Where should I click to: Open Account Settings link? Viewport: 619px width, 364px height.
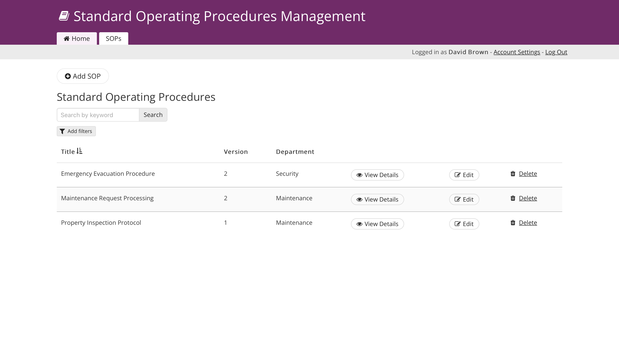point(516,52)
